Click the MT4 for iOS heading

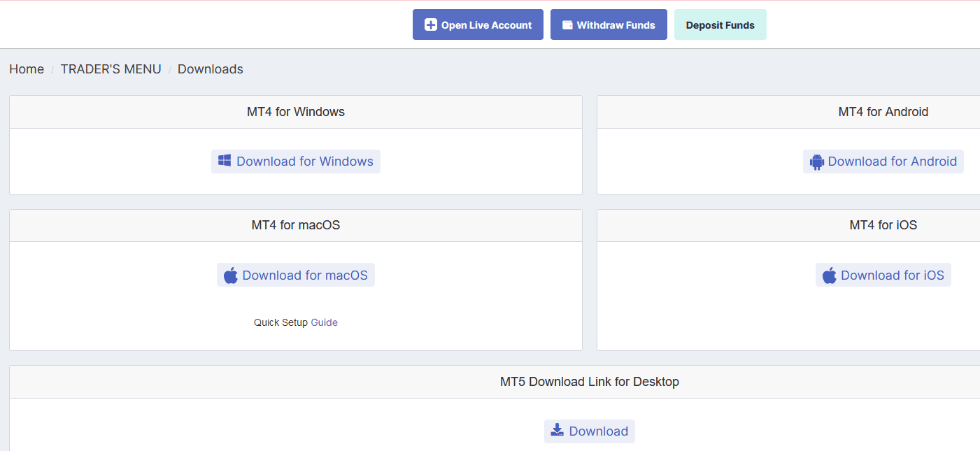[883, 225]
